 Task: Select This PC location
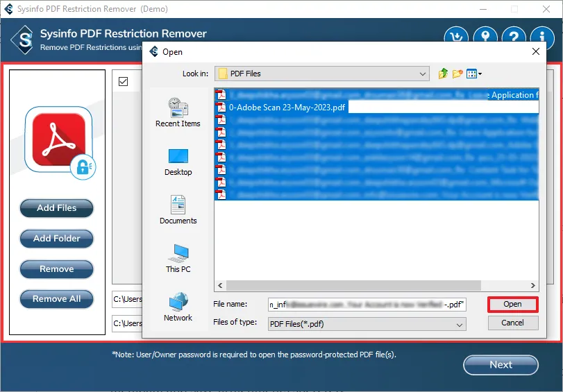(178, 259)
